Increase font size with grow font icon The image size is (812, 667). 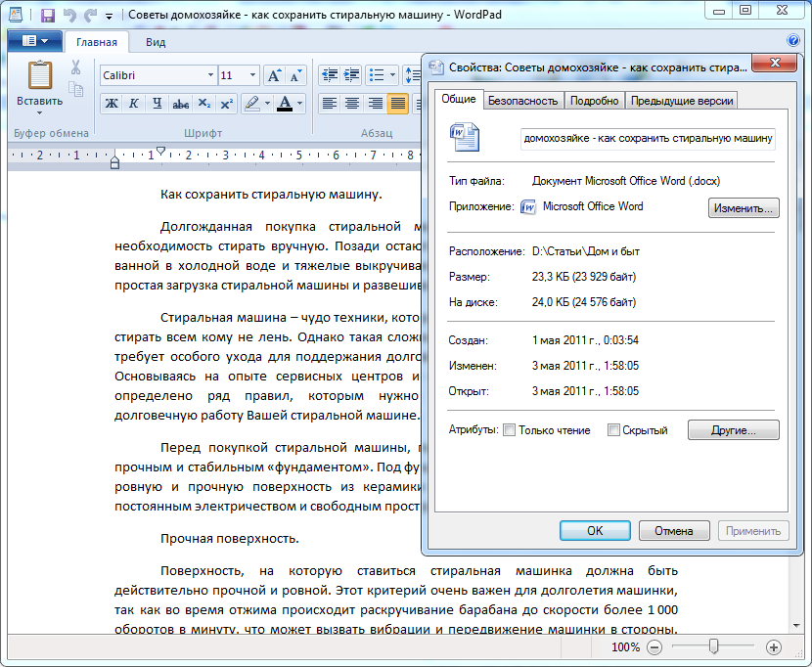[x=274, y=75]
